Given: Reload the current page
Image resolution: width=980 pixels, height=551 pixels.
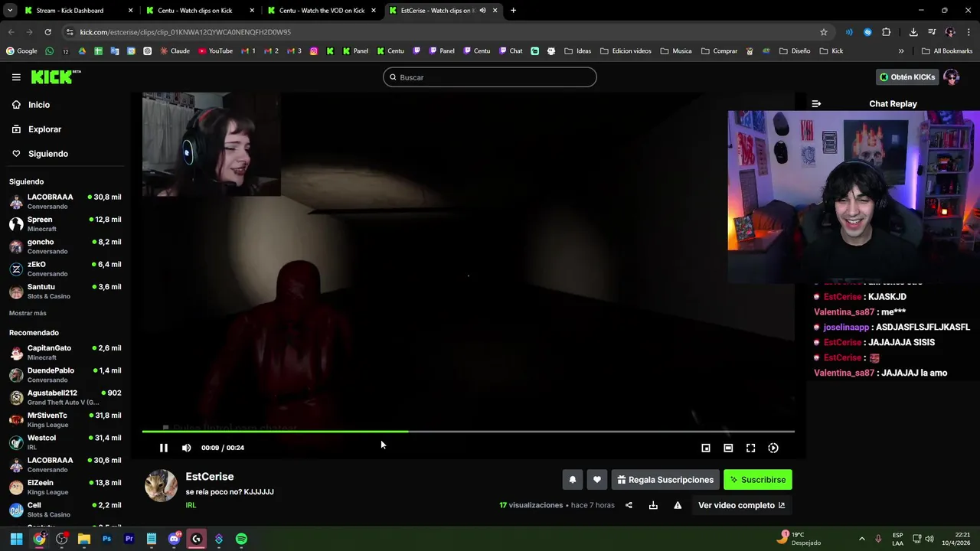Looking at the screenshot, I should click(x=47, y=32).
